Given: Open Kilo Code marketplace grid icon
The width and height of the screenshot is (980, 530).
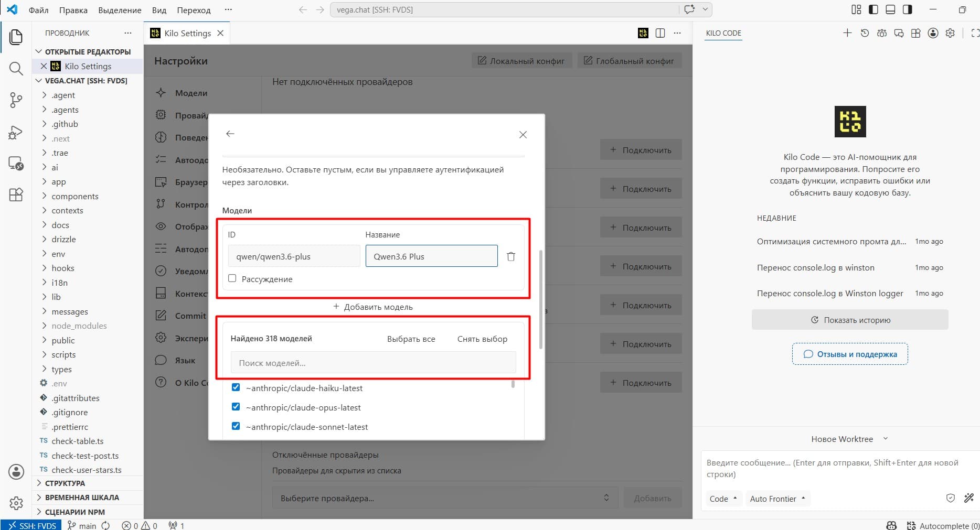Looking at the screenshot, I should tap(915, 33).
